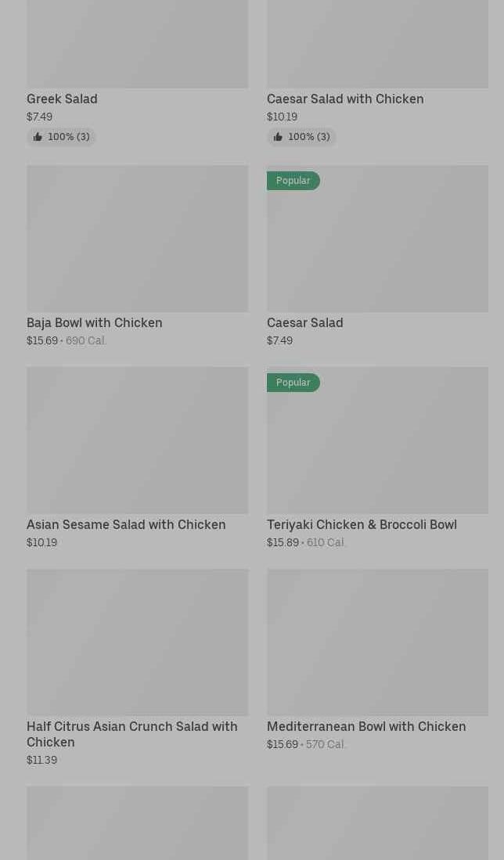This screenshot has height=860, width=504.
Task: Open Caesar Salad with Chicken item
Action: [x=344, y=99]
